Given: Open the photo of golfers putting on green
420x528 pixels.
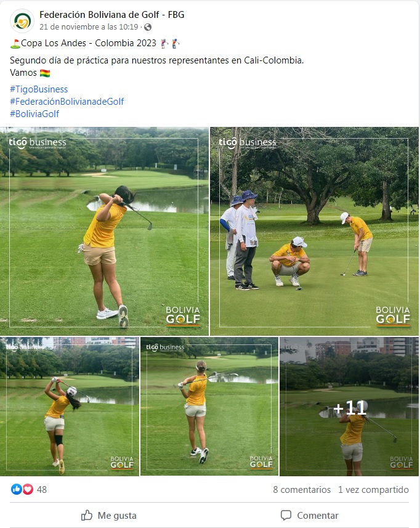Looking at the screenshot, I should pyautogui.click(x=314, y=231).
